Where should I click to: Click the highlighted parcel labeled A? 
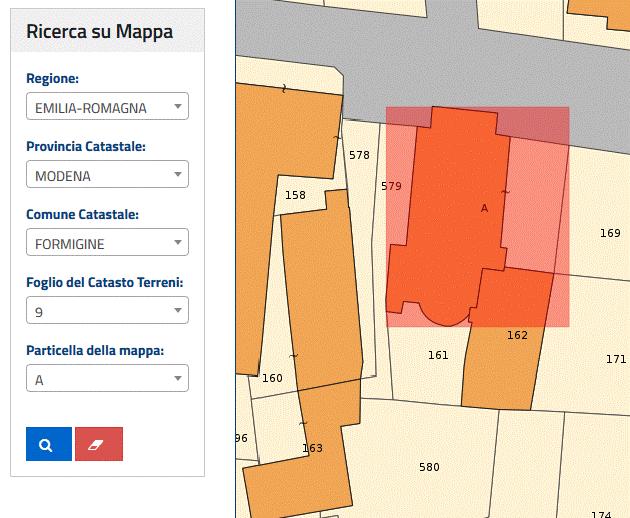tap(485, 208)
